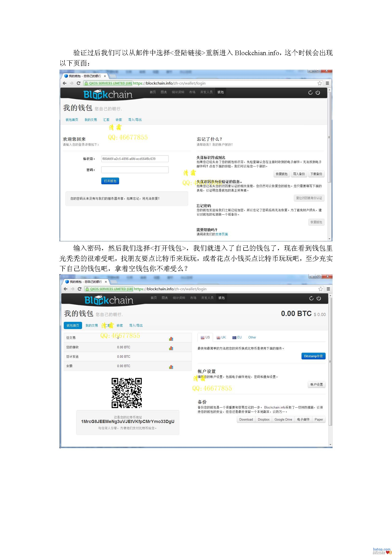
Task: Open the Other tab next to EU
Action: click(x=252, y=337)
